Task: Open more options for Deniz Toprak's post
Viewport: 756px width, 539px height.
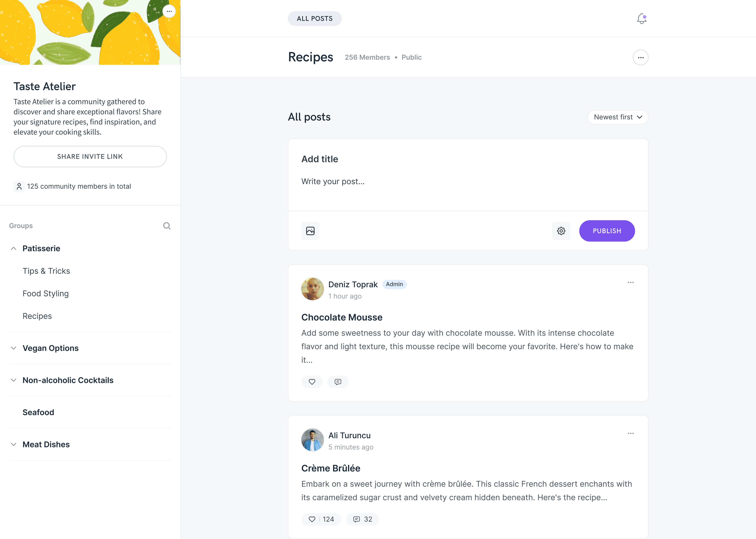Action: pos(630,282)
